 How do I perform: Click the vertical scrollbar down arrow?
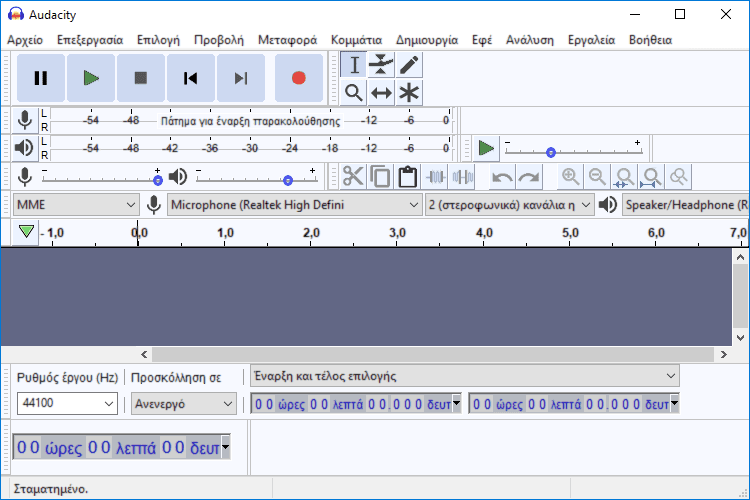coord(740,338)
